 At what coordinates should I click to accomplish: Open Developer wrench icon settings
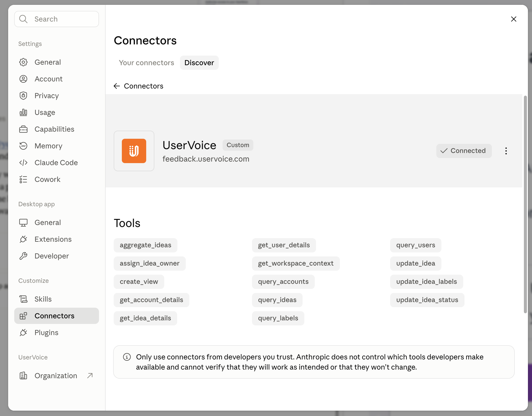[x=23, y=256]
